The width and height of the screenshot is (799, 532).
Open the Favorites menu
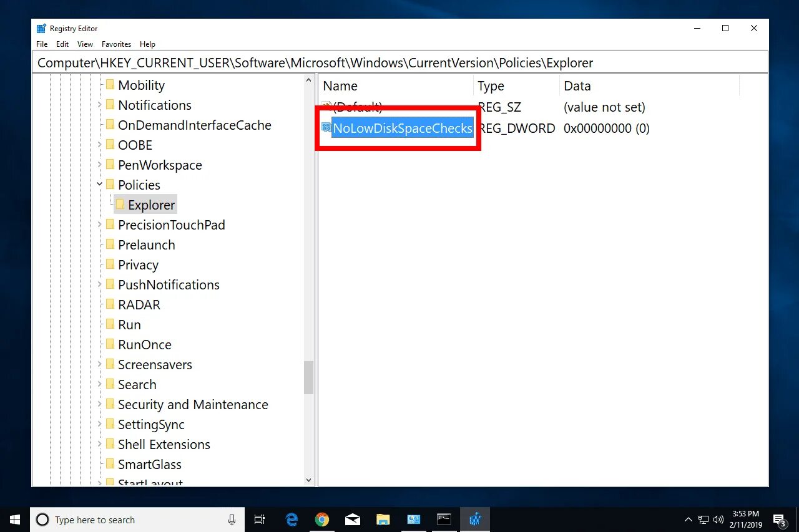117,44
